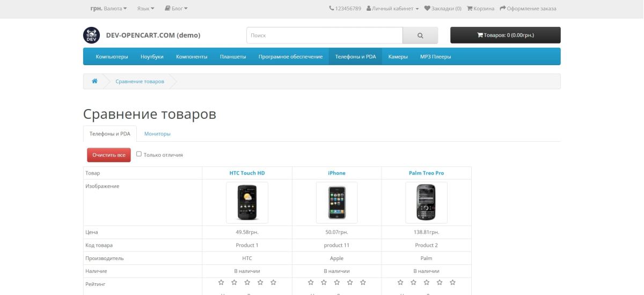
Task: Click Сравнение товаров breadcrumb link
Action: pyautogui.click(x=140, y=81)
